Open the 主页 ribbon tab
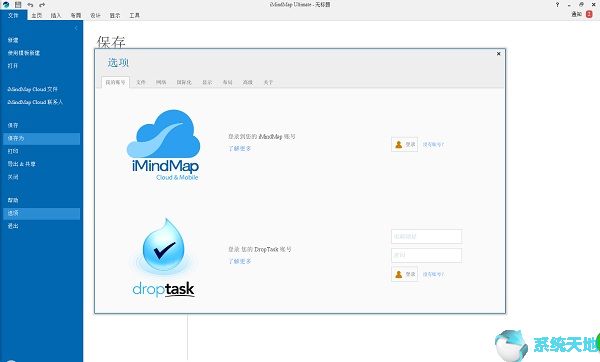 (37, 15)
